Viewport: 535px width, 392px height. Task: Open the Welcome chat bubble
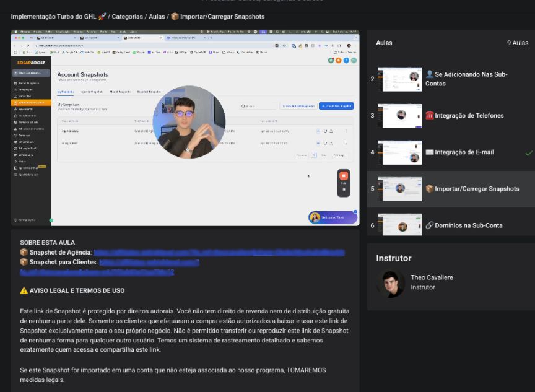(333, 217)
